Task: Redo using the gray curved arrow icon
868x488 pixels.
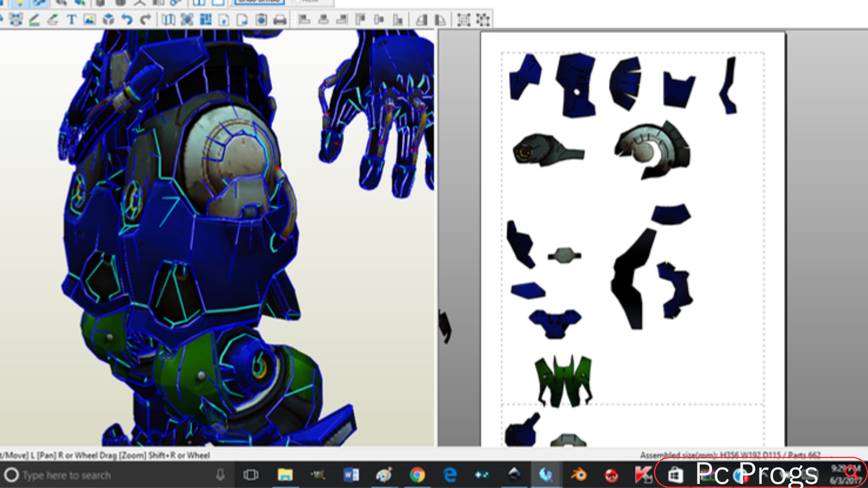Action: (145, 20)
